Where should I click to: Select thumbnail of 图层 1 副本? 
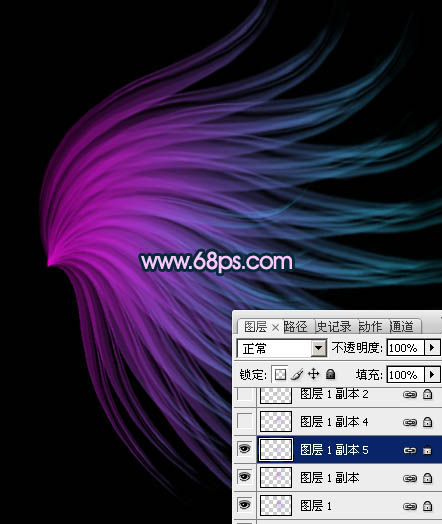click(276, 477)
